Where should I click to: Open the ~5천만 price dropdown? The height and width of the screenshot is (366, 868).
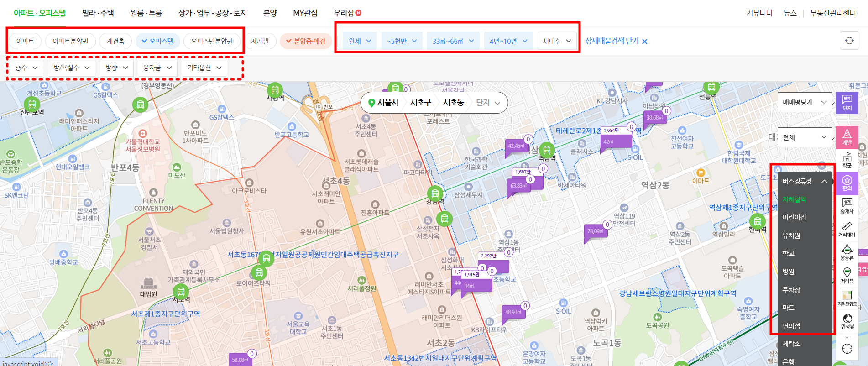(x=402, y=41)
